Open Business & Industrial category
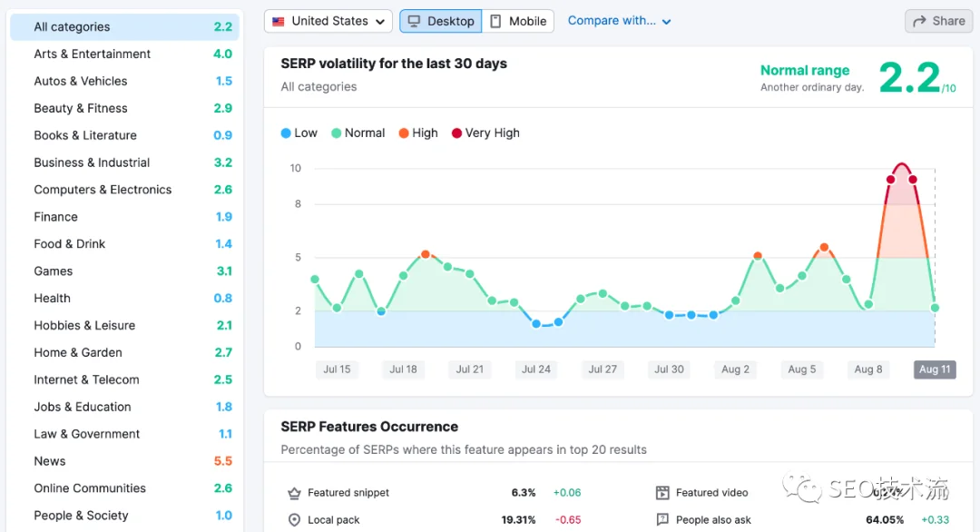 124,163
